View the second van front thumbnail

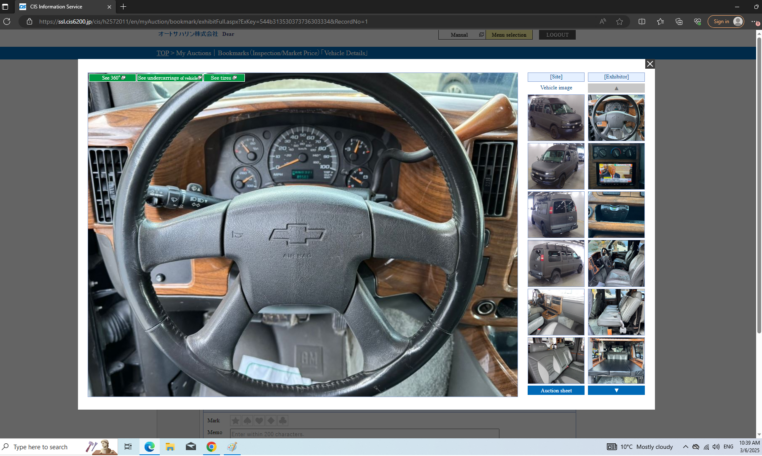556,166
